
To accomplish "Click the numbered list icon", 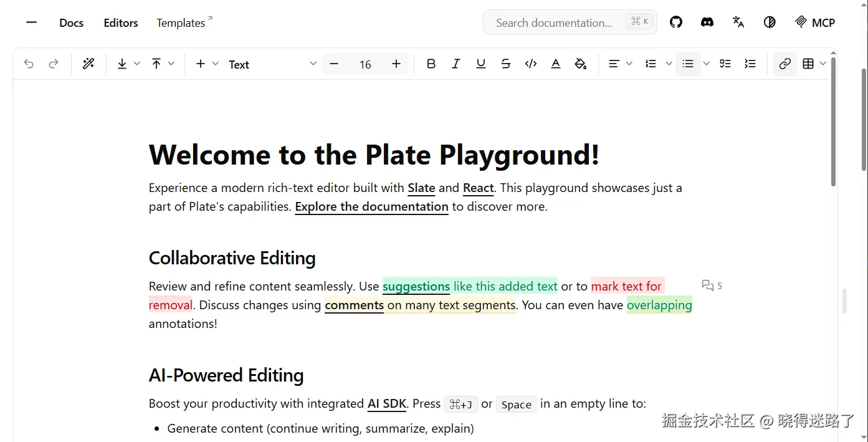I will (651, 64).
